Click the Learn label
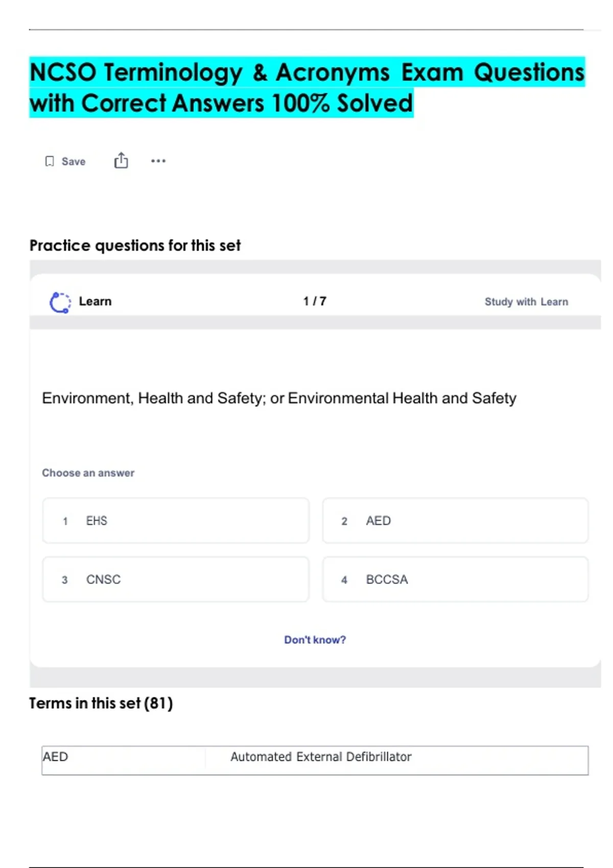The image size is (613, 868). coord(95,301)
